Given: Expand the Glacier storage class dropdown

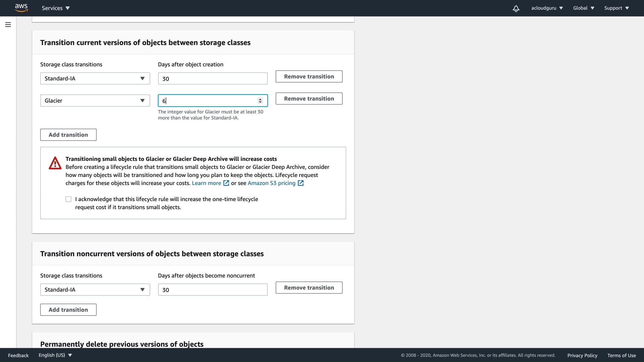Looking at the screenshot, I should pyautogui.click(x=95, y=101).
